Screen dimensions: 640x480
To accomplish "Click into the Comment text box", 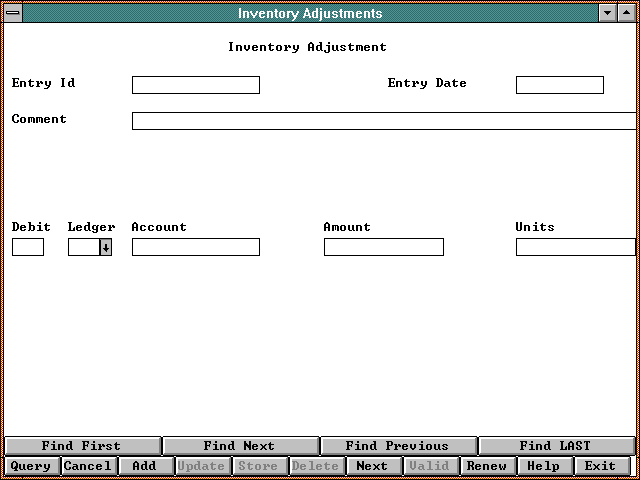I will click(384, 121).
